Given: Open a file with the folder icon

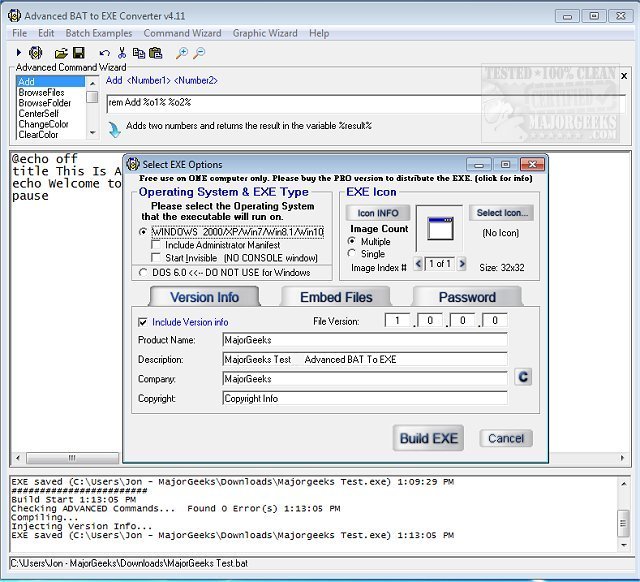Looking at the screenshot, I should click(61, 53).
